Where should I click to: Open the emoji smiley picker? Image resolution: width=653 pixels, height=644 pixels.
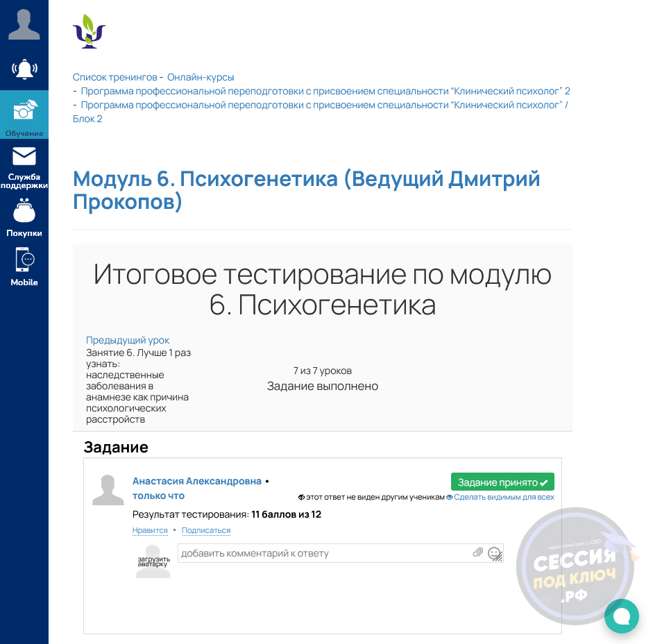tap(494, 553)
